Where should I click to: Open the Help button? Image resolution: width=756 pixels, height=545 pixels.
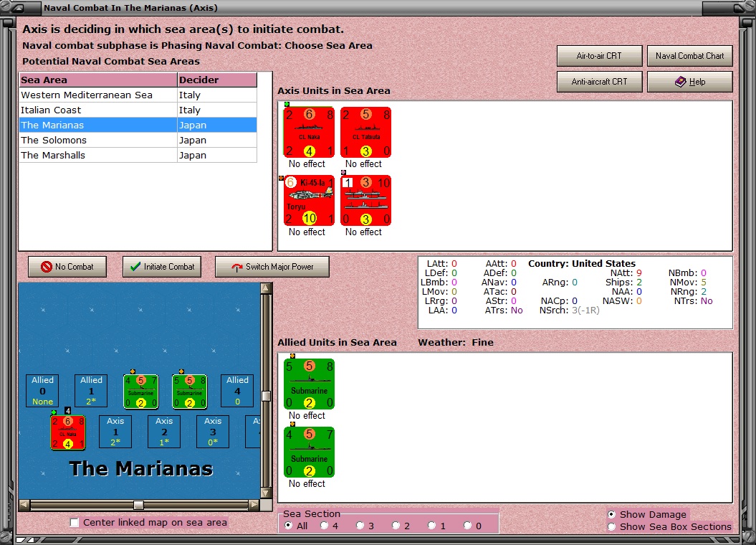689,82
